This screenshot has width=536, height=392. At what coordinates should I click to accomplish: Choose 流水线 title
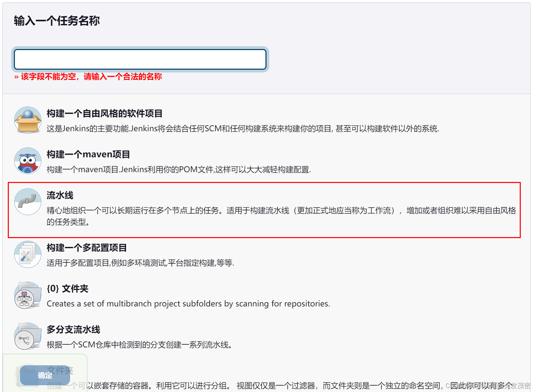point(60,195)
